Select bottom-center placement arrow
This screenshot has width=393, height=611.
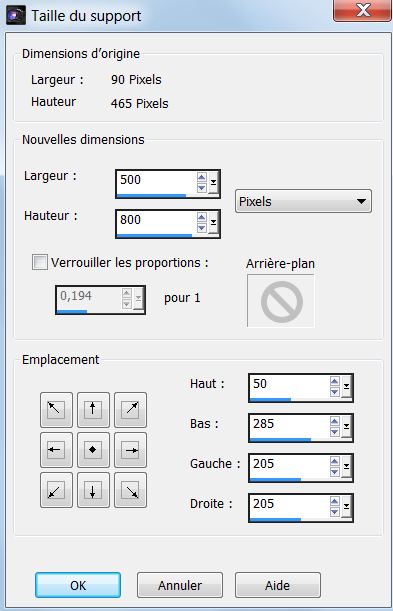point(93,490)
